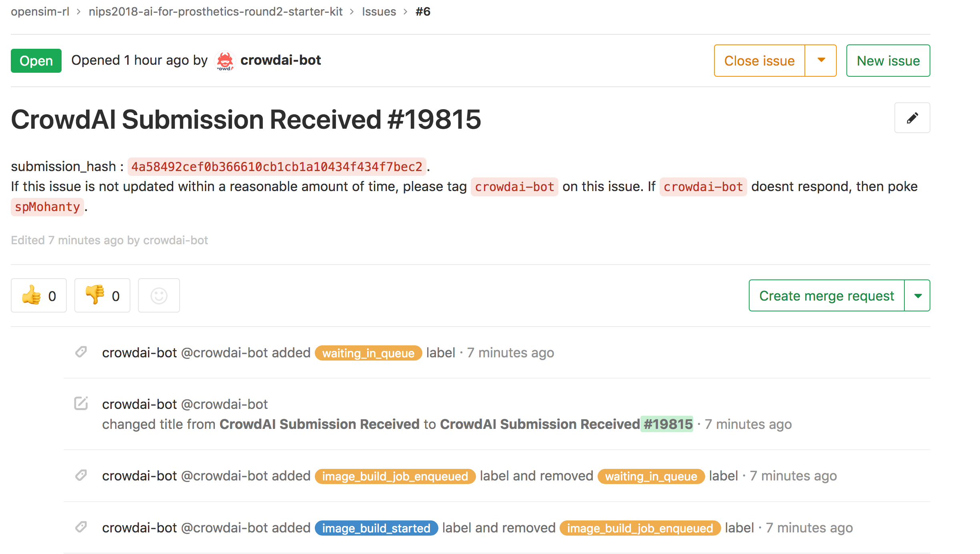This screenshot has height=554, width=980.
Task: Go to Issues breadcrumb item
Action: (379, 12)
